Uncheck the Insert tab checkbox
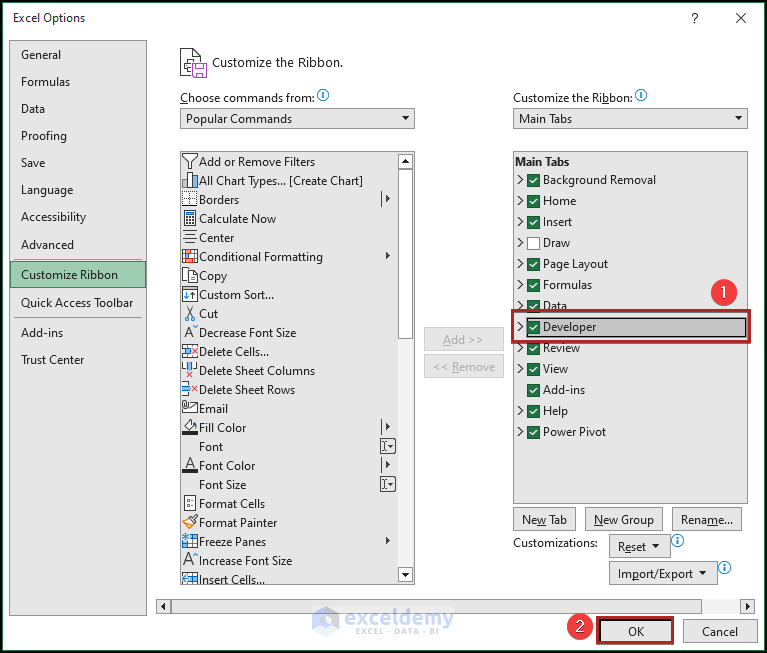 (533, 222)
